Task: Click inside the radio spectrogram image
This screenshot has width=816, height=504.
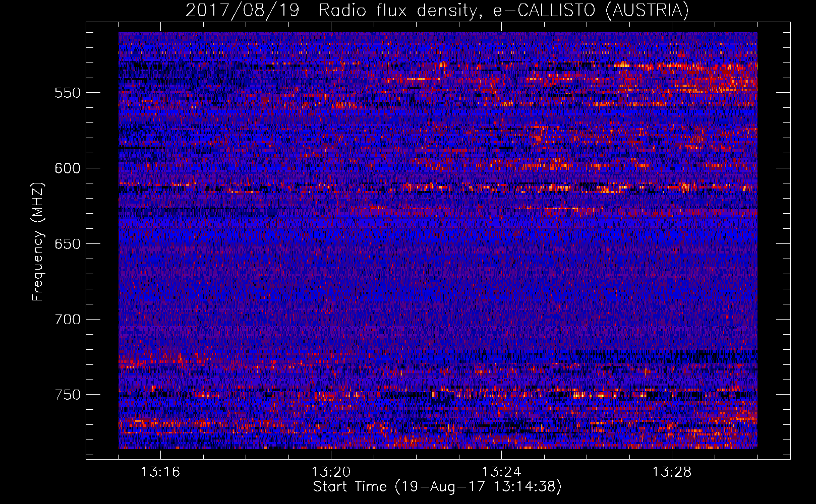Action: 438,240
